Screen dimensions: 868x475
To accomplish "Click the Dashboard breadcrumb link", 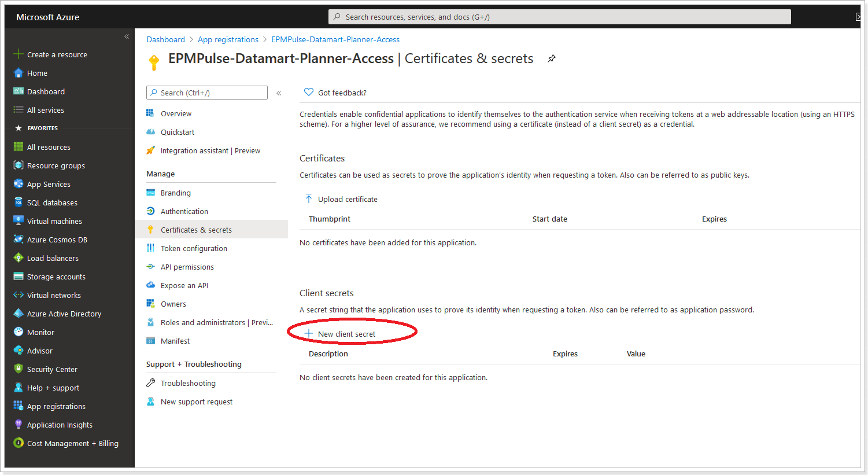I will point(165,39).
